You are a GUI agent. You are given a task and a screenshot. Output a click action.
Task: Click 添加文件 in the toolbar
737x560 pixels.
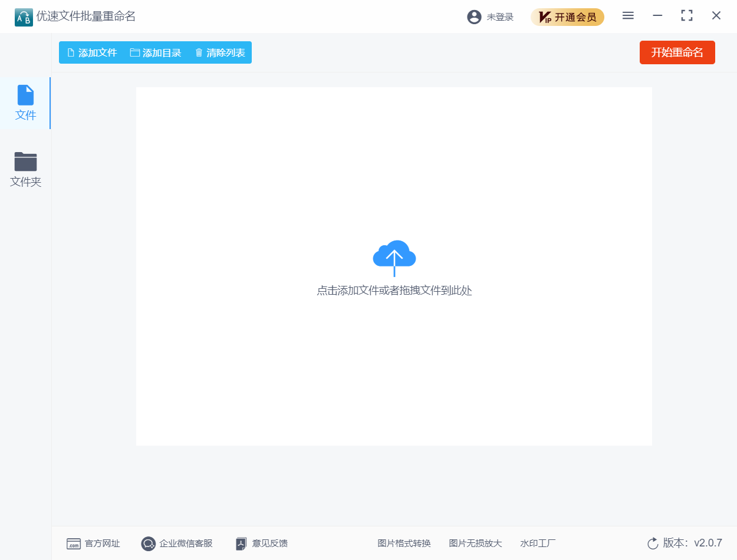click(92, 52)
